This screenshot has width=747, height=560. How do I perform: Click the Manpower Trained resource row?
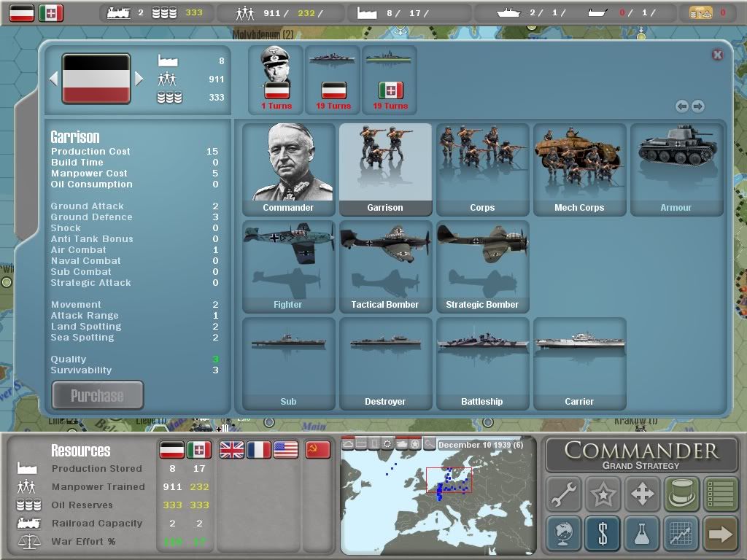click(x=115, y=486)
